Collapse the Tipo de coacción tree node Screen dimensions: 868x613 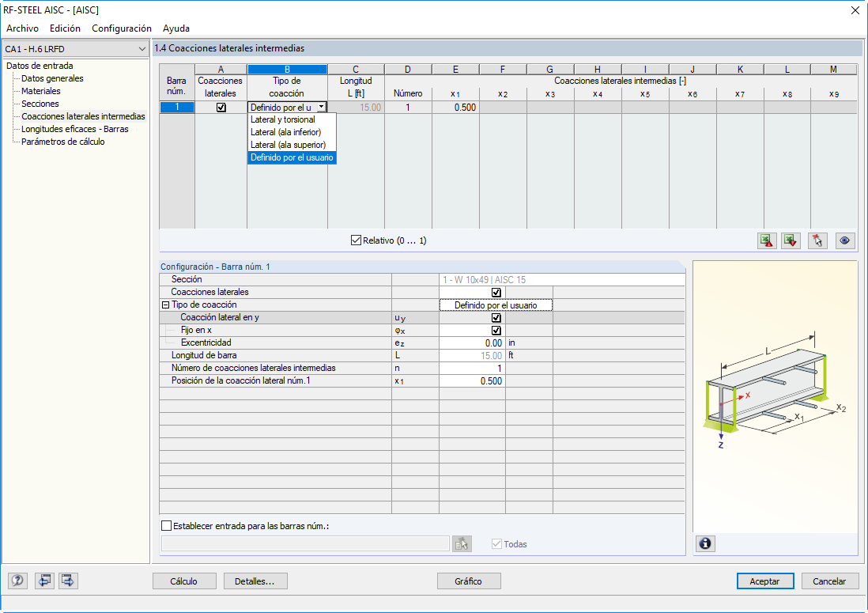(165, 305)
